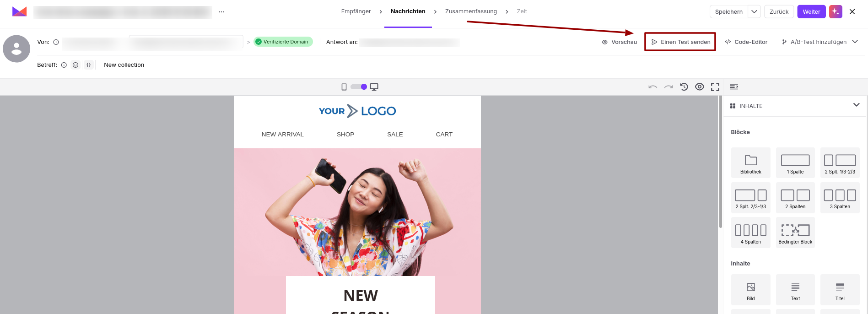868x314 pixels.
Task: Enter fullscreen editor mode icon
Action: (715, 87)
